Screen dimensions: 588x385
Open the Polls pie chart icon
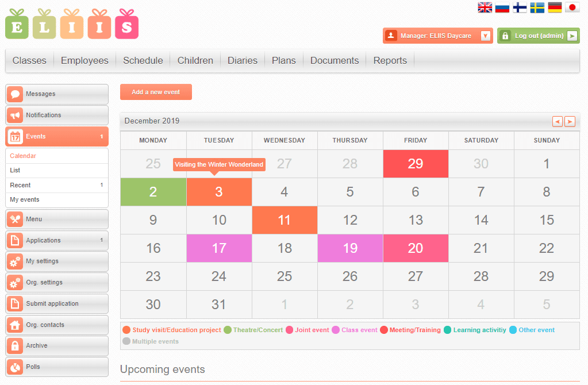[16, 367]
